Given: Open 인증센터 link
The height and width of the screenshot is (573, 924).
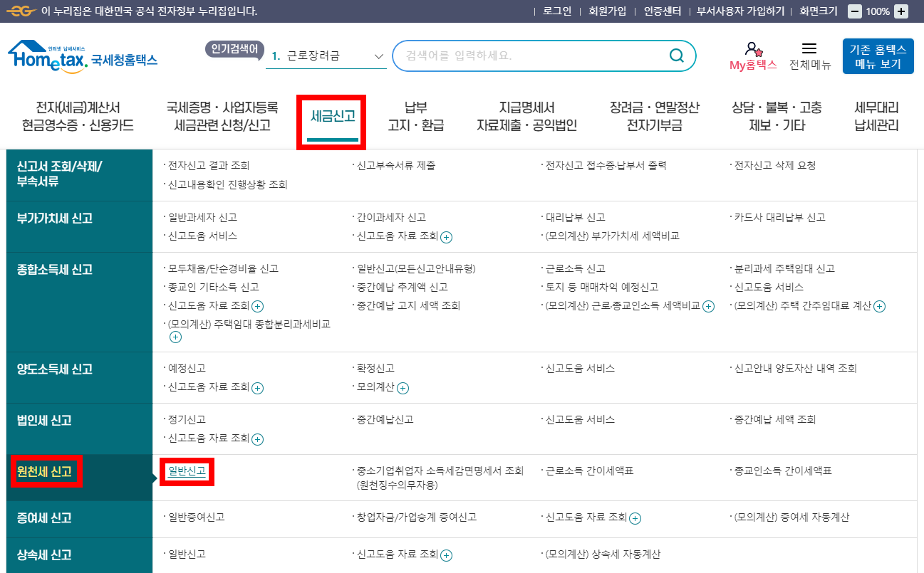Looking at the screenshot, I should [x=663, y=11].
